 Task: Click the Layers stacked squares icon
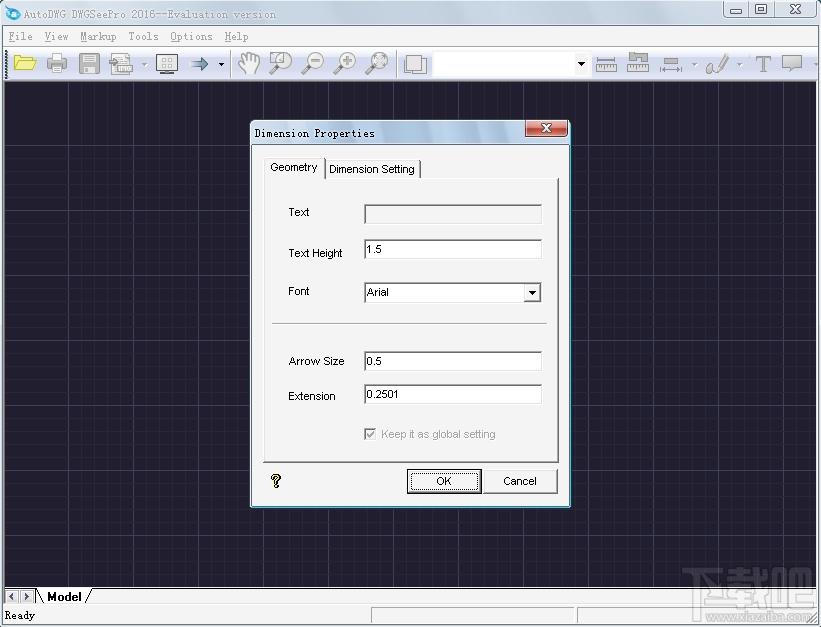[416, 64]
